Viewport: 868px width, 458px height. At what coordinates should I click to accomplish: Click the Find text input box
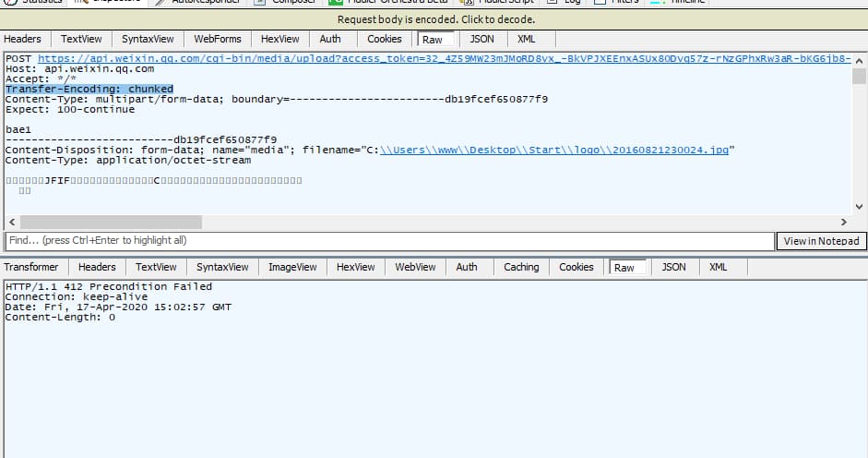[389, 241]
